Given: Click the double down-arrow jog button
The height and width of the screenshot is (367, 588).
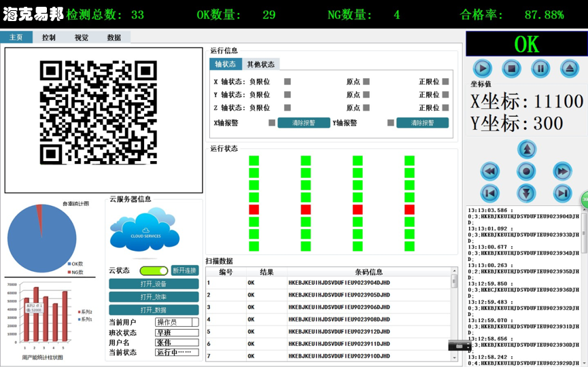Looking at the screenshot, I should pyautogui.click(x=527, y=193).
